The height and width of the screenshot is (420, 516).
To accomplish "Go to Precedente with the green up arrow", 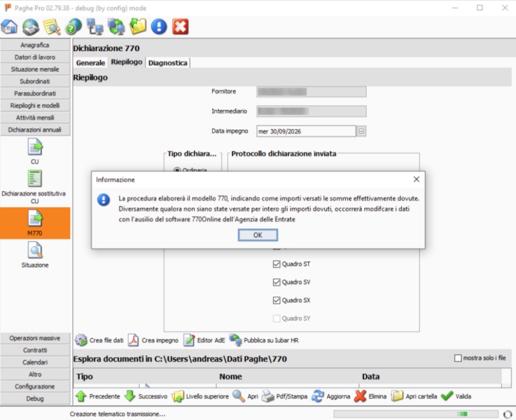I will (97, 396).
